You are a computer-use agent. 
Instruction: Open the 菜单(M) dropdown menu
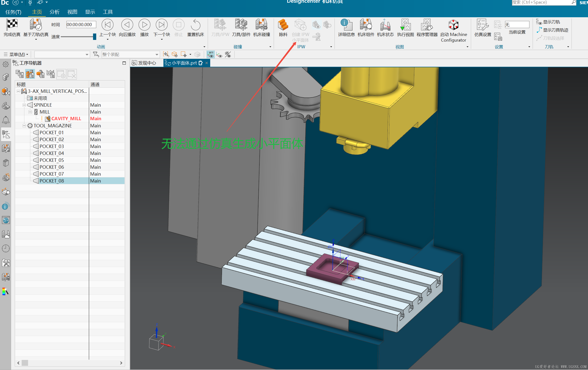[16, 54]
